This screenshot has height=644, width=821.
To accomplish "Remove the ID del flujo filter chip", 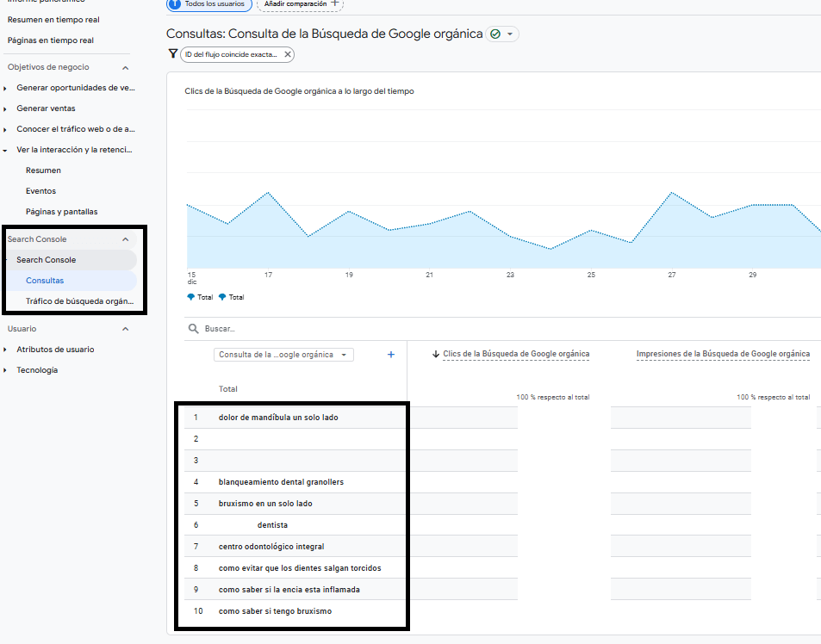I will pyautogui.click(x=286, y=54).
